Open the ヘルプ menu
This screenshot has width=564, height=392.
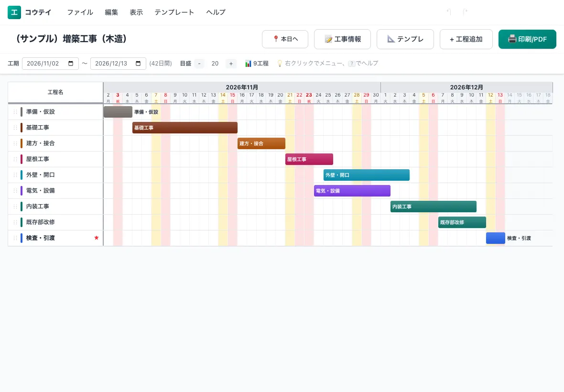[216, 12]
